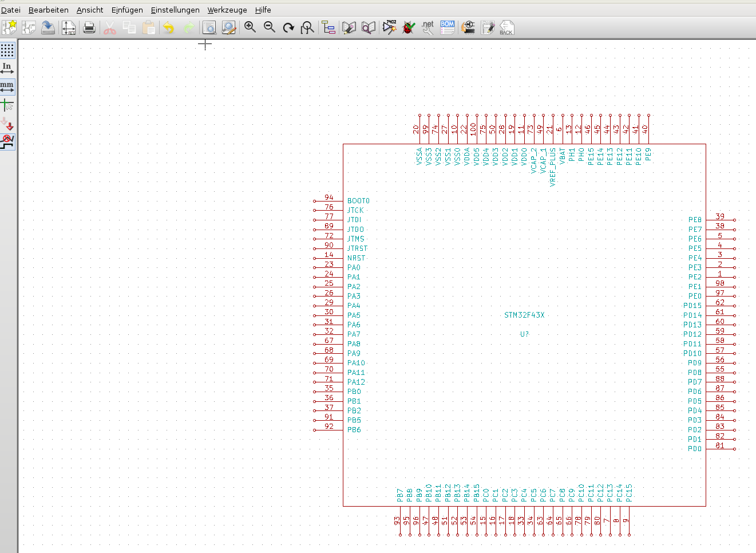
Task: Click the copy icon
Action: [x=129, y=27]
